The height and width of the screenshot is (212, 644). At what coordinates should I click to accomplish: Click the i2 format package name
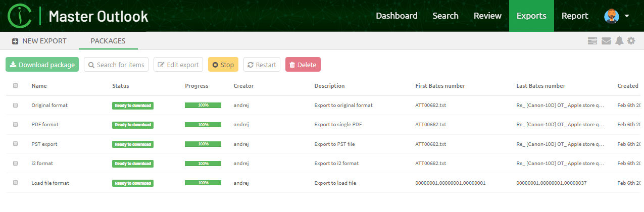click(x=42, y=164)
